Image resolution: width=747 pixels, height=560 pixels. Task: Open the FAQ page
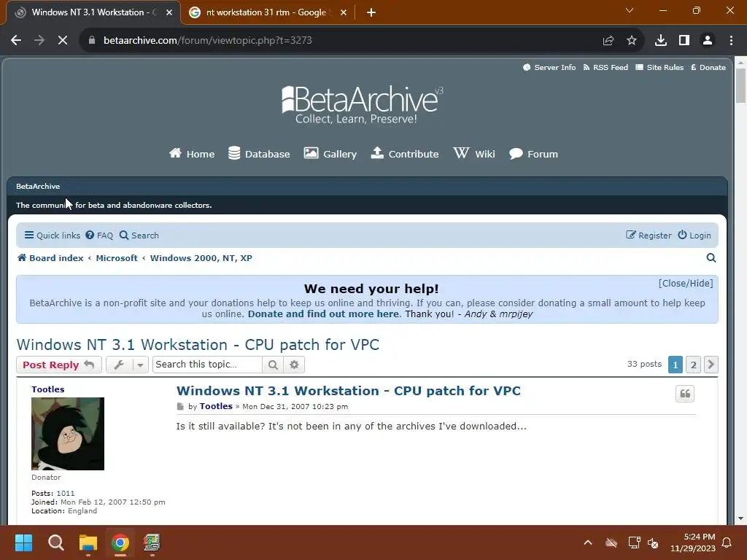(99, 236)
